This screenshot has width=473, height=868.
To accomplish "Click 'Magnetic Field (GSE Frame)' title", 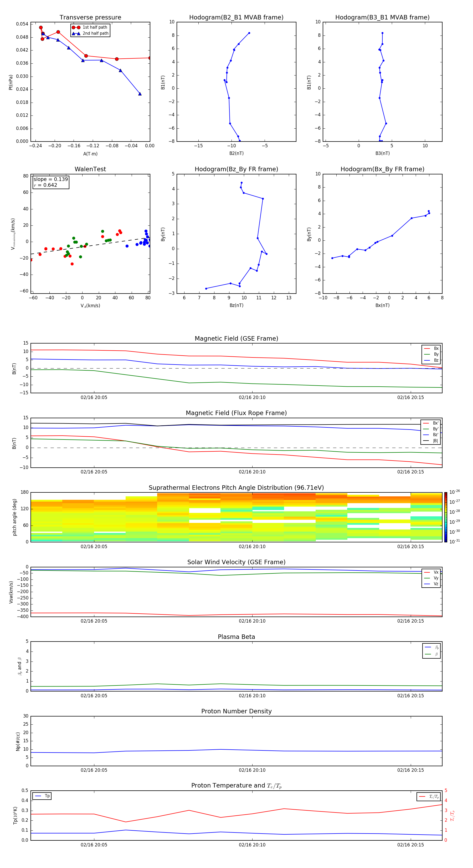I will [x=236, y=339].
